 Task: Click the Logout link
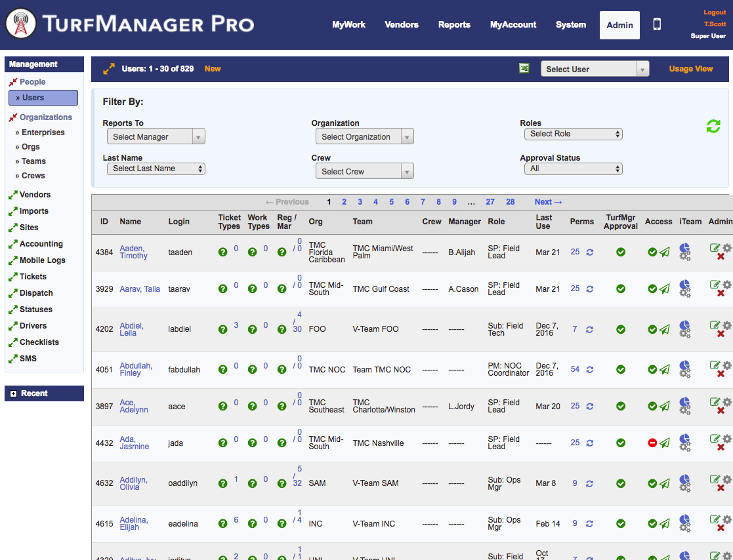click(x=715, y=12)
